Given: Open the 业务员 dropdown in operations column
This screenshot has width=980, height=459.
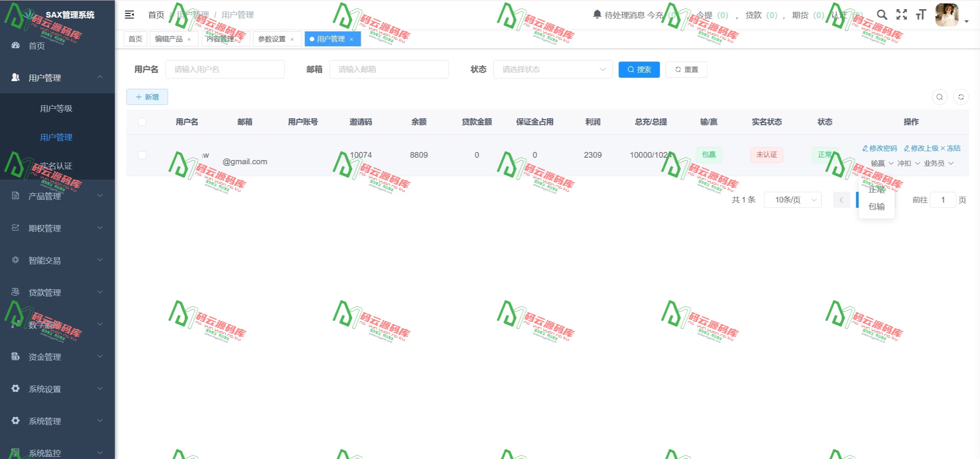Looking at the screenshot, I should [938, 163].
